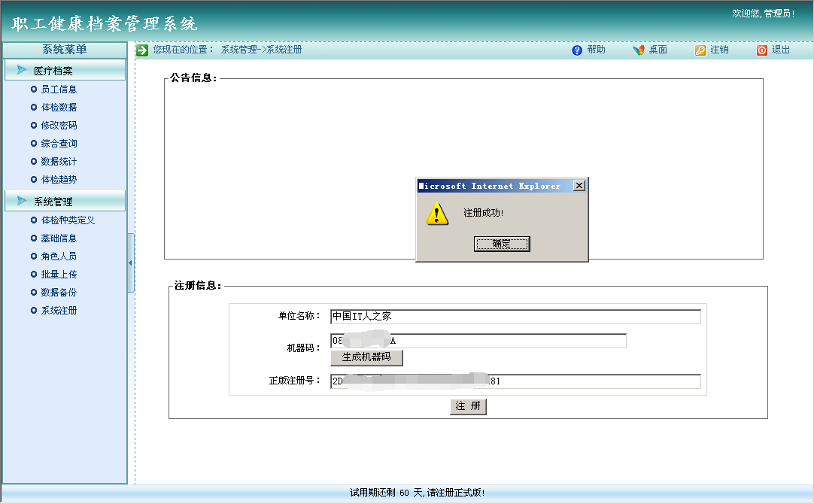Click the bullet icon next to 数据备份
The width and height of the screenshot is (814, 504).
point(34,292)
